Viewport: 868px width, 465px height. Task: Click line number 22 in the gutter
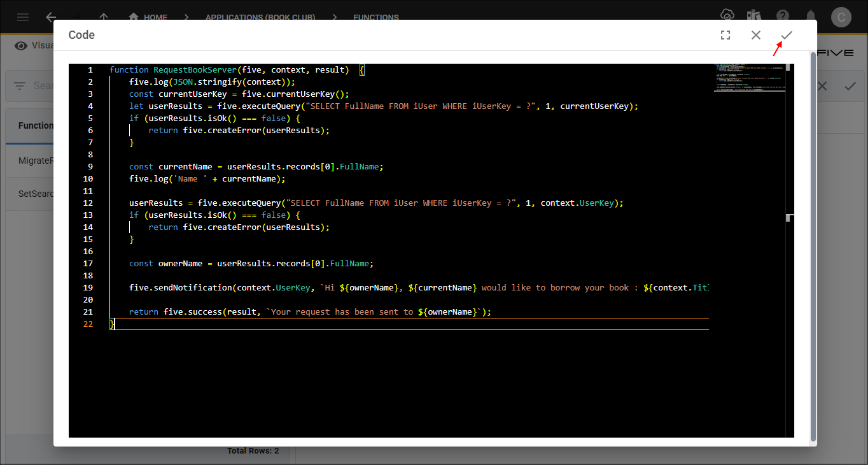click(88, 324)
